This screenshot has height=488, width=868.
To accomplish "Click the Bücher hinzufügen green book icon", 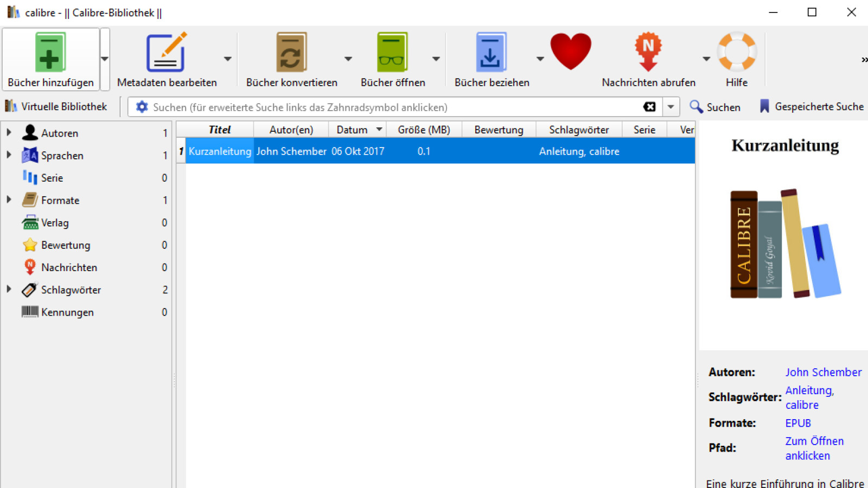I will tap(50, 52).
